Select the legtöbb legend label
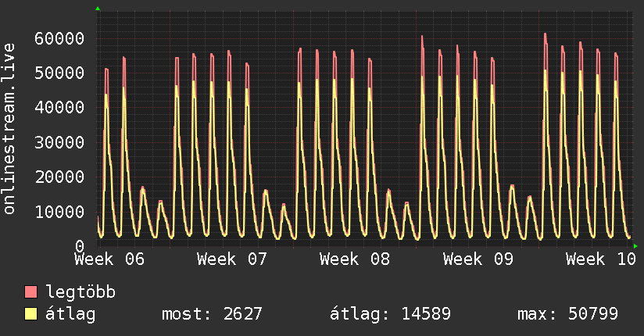The image size is (644, 336). click(x=80, y=292)
